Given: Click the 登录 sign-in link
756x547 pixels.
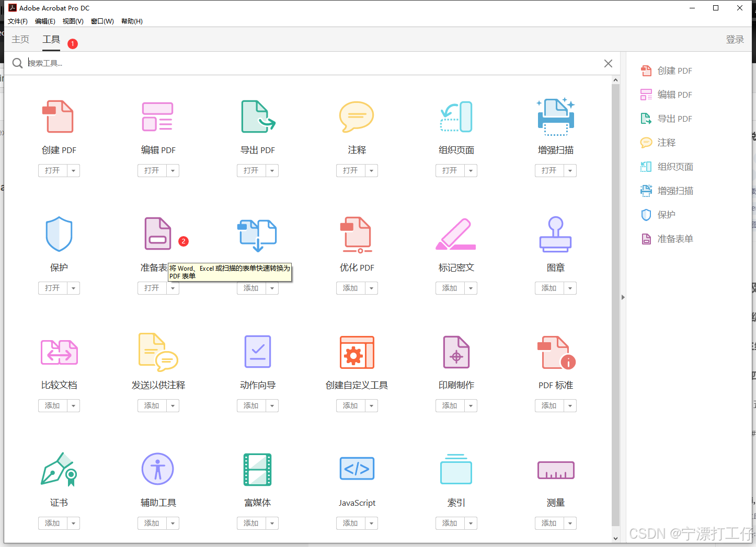Looking at the screenshot, I should coord(735,39).
